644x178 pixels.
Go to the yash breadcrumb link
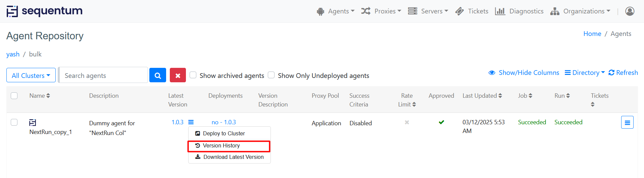pos(13,54)
